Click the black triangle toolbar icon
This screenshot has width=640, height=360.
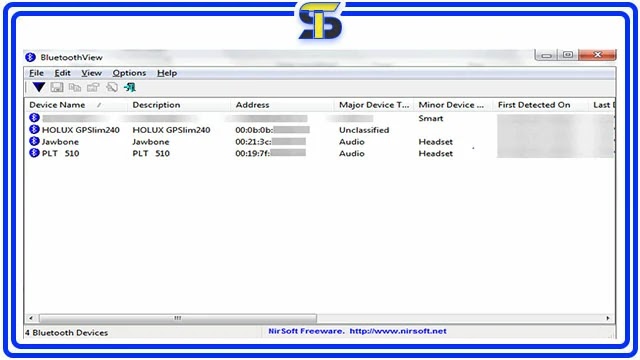(x=39, y=87)
